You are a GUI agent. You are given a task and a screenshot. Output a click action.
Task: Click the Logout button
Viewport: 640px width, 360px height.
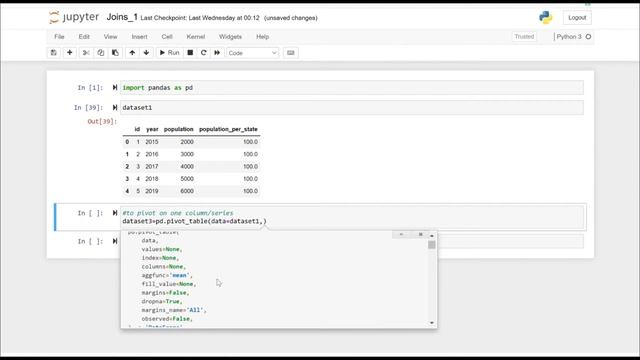577,18
